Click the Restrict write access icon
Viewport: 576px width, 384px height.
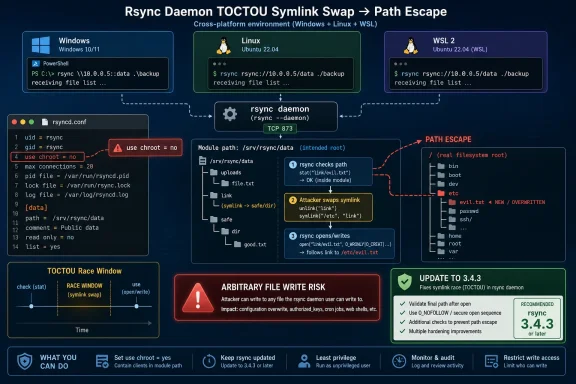point(491,361)
